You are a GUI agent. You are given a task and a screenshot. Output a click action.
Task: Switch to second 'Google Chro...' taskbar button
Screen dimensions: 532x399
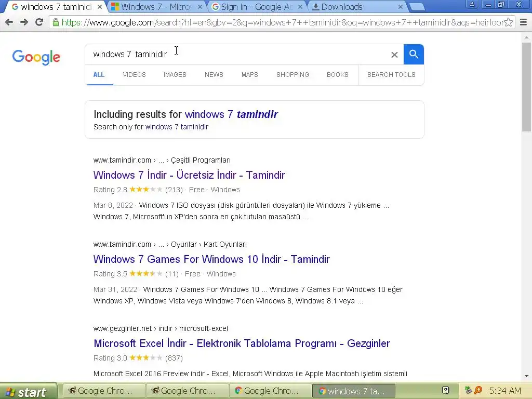[x=187, y=391]
